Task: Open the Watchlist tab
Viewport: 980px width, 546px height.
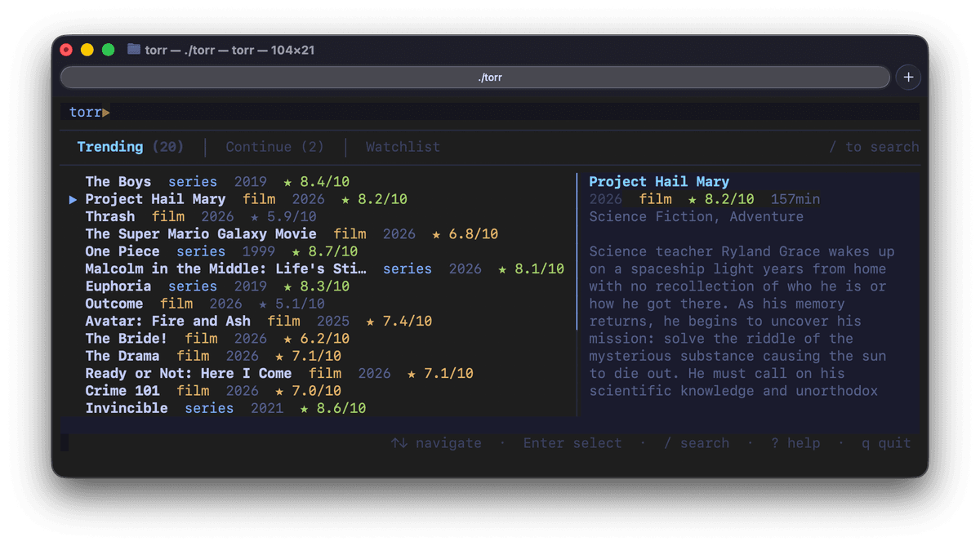Action: tap(403, 147)
